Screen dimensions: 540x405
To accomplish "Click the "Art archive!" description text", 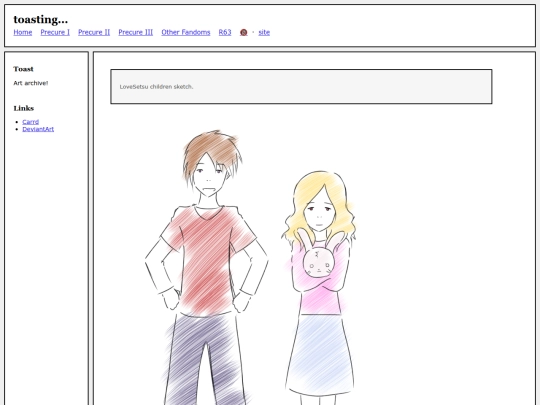I will (31, 83).
